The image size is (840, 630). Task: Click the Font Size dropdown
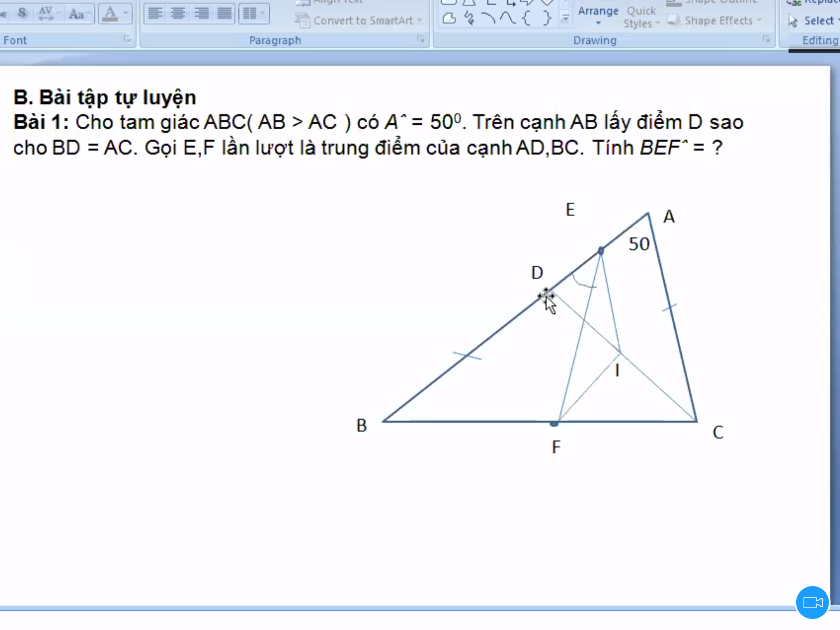(80, 13)
